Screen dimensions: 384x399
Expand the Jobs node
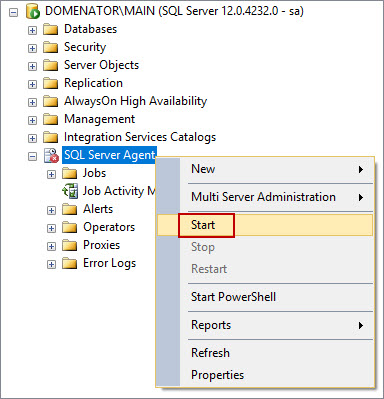pos(51,174)
